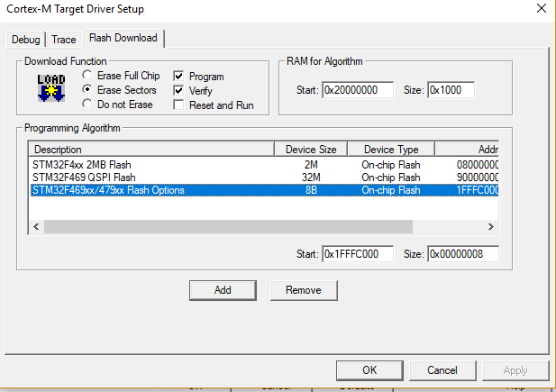
Task: Select the STM32F4xx 2MB Flash row
Action: coord(265,165)
